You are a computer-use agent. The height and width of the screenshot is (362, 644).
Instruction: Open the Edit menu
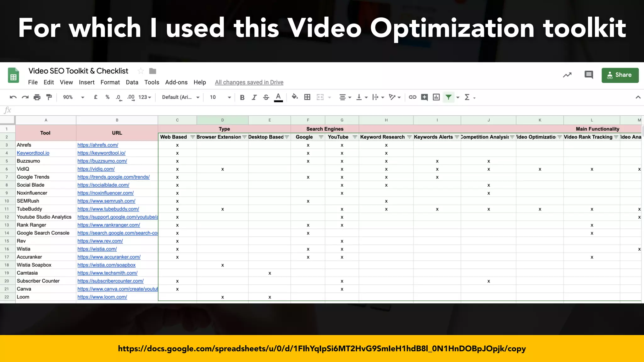coord(49,82)
